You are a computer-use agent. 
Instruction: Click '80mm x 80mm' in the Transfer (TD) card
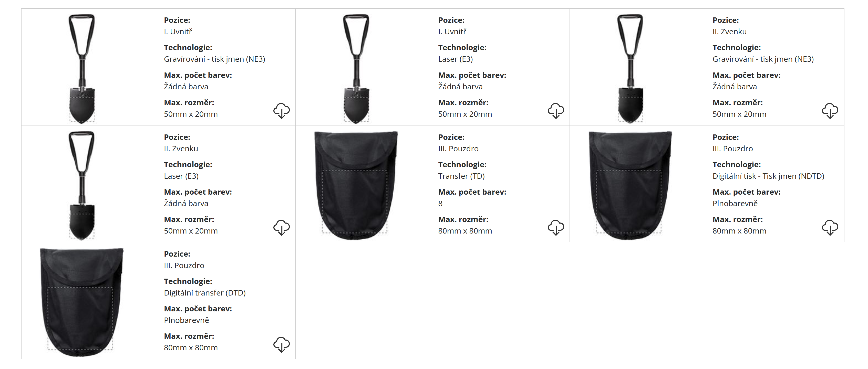[465, 231]
